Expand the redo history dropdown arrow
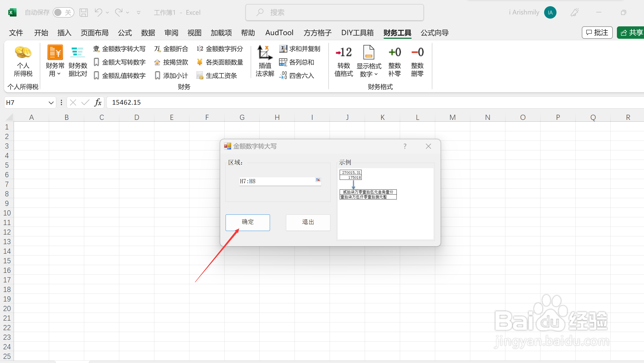Image resolution: width=644 pixels, height=363 pixels. click(x=128, y=12)
